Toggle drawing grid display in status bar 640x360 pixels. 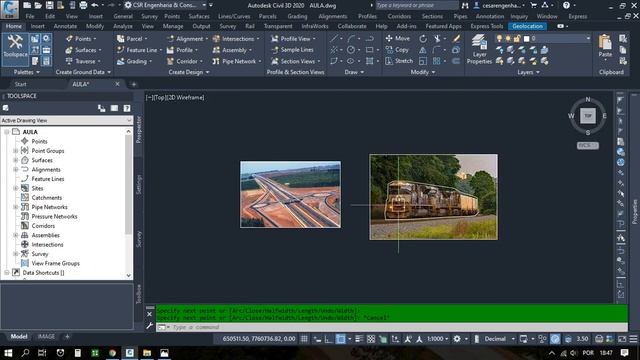tap(304, 339)
